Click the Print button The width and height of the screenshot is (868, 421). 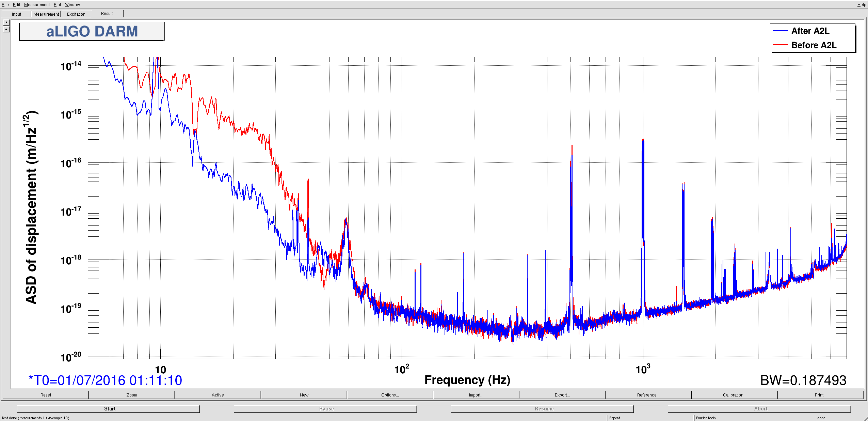pyautogui.click(x=821, y=395)
